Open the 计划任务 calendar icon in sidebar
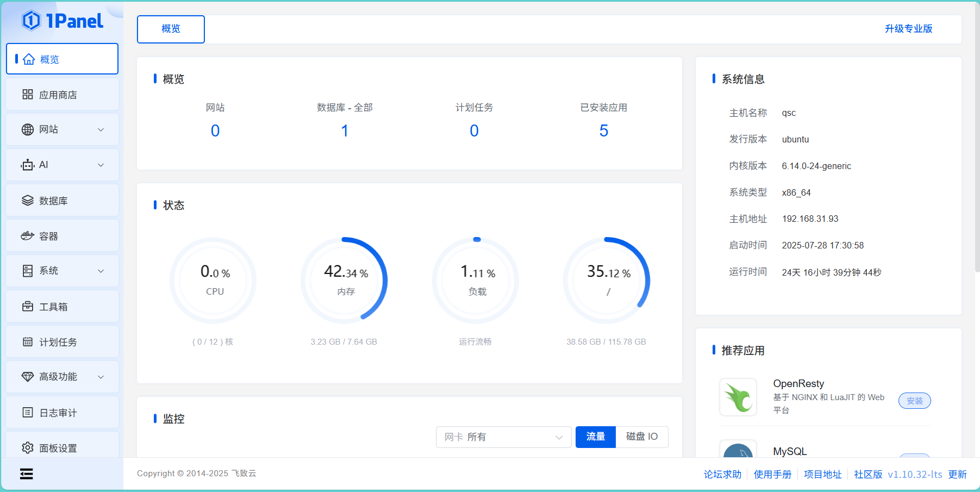 pos(28,342)
